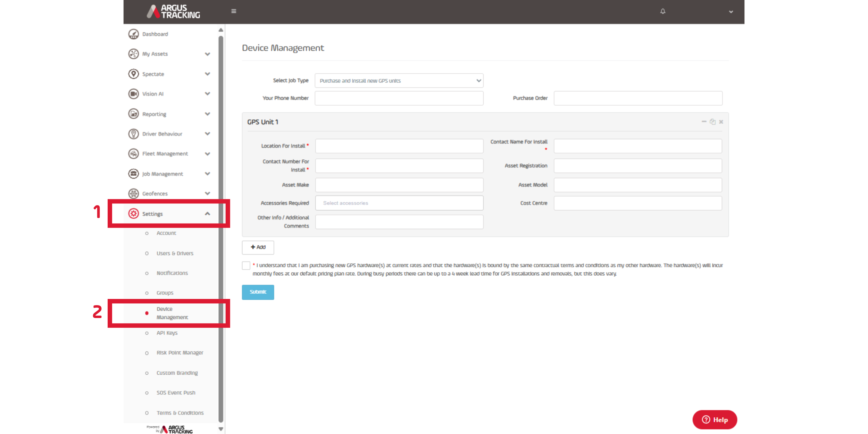Focus the Location For Install field
This screenshot has height=434, width=868.
point(399,146)
